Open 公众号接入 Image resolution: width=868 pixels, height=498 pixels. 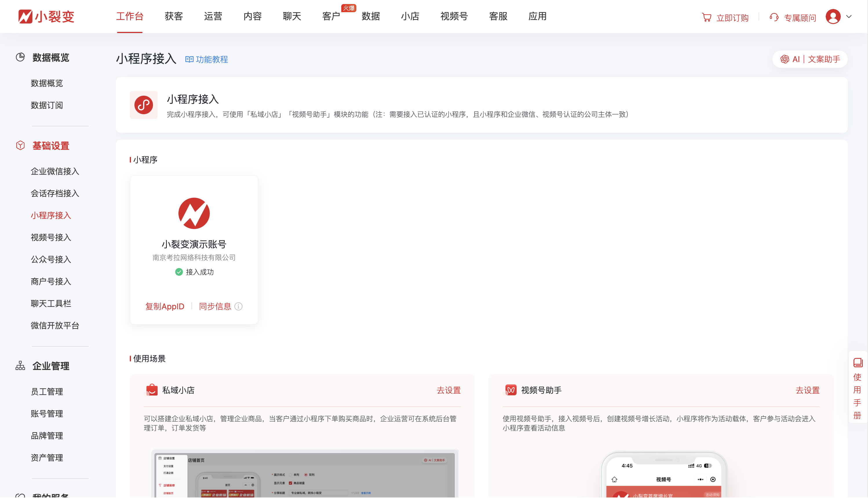click(51, 260)
